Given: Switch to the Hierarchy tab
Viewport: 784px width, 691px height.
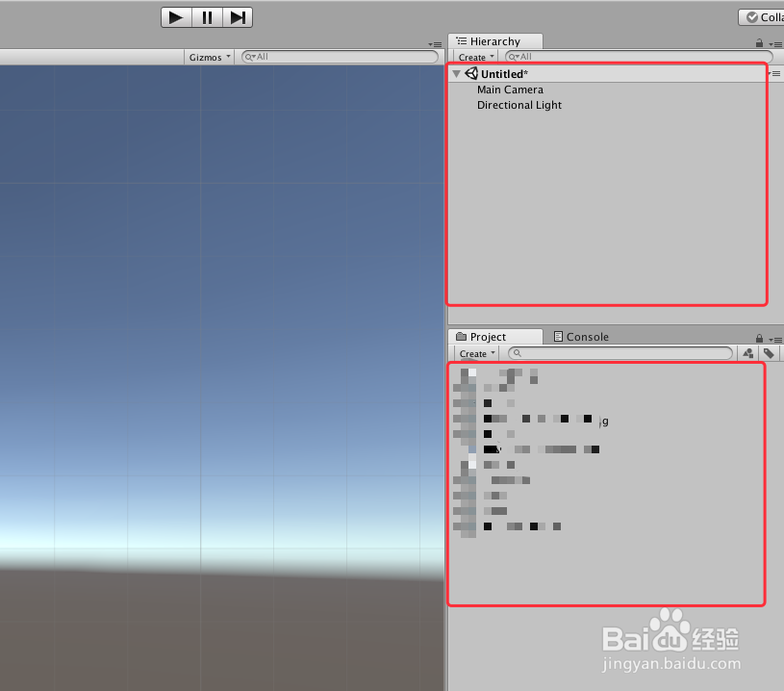Looking at the screenshot, I should [x=495, y=41].
